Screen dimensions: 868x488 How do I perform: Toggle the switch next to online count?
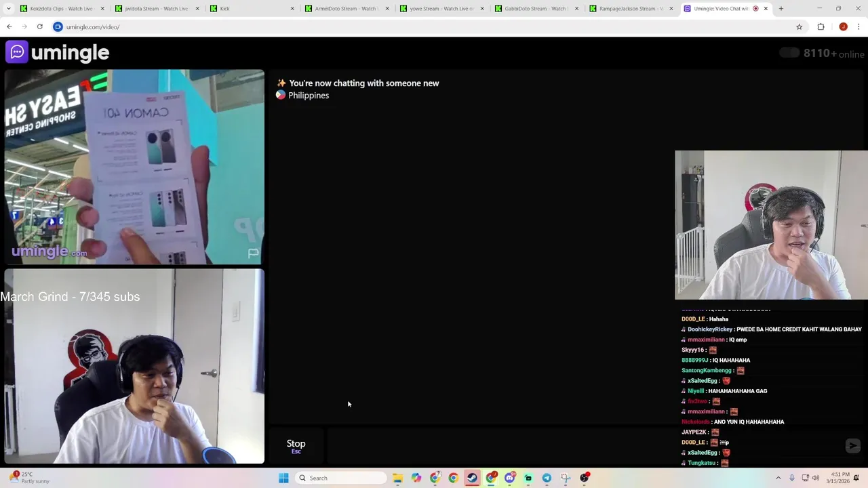(x=789, y=53)
